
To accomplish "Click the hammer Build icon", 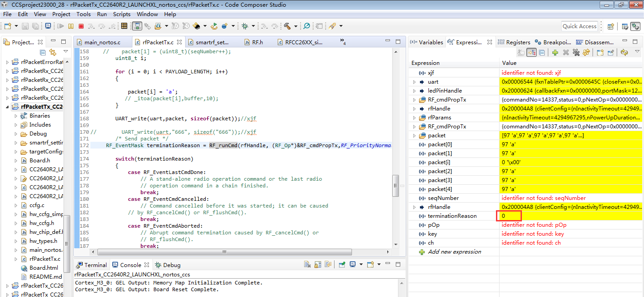I will [x=287, y=26].
